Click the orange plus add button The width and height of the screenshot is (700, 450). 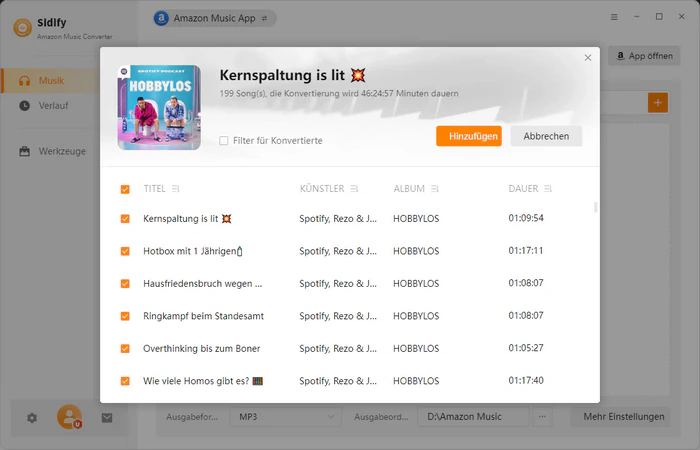pyautogui.click(x=658, y=103)
